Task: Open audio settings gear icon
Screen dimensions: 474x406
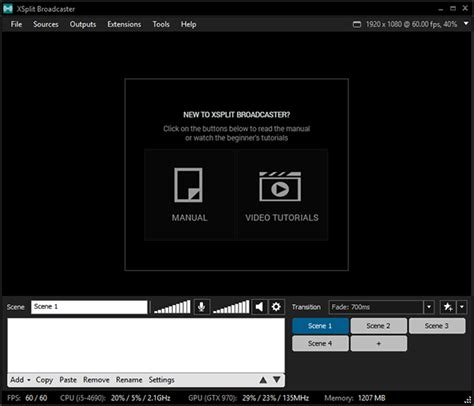Action: (276, 307)
